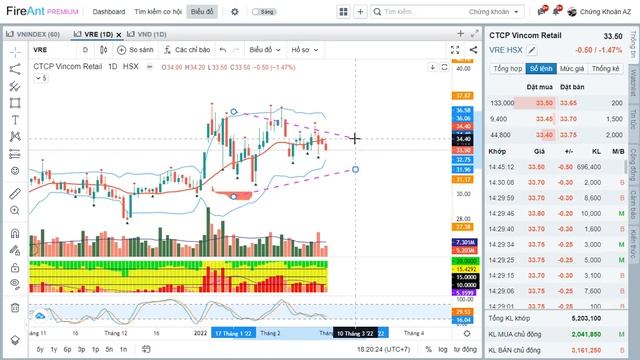Click the bid price 33.50

[544, 103]
